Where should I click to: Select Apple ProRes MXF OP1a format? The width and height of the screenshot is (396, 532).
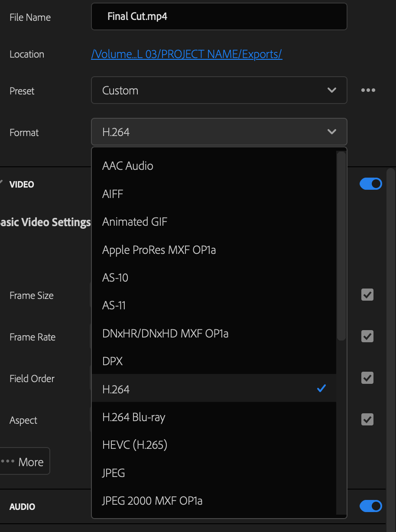[159, 250]
